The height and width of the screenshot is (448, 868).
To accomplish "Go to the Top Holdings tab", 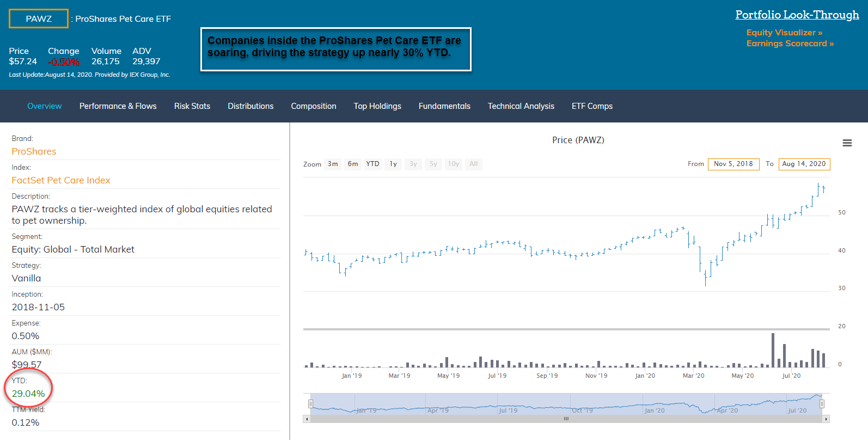I will click(377, 106).
